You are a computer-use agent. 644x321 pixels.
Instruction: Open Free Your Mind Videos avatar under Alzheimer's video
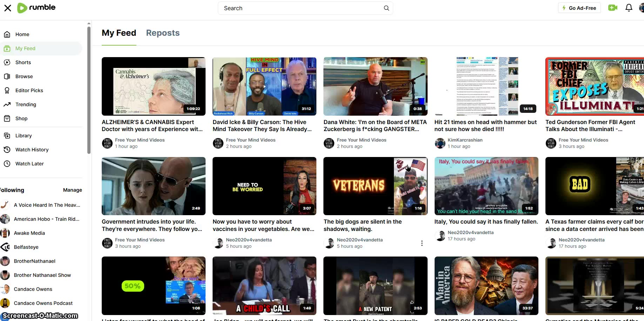pyautogui.click(x=107, y=143)
